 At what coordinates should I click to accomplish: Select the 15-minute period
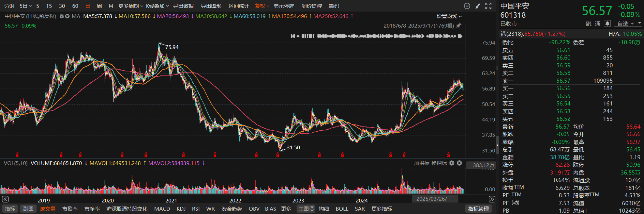[49, 6]
